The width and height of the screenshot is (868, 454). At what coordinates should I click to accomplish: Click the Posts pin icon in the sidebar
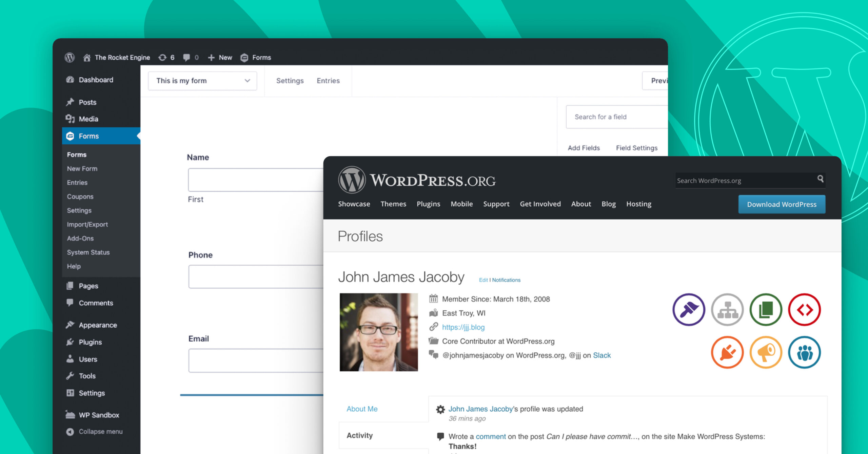point(70,102)
